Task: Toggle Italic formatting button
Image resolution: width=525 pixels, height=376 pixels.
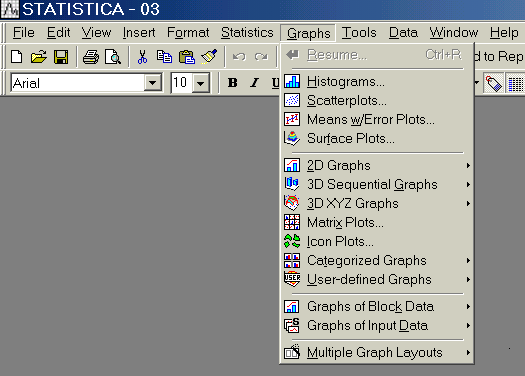Action: [254, 82]
